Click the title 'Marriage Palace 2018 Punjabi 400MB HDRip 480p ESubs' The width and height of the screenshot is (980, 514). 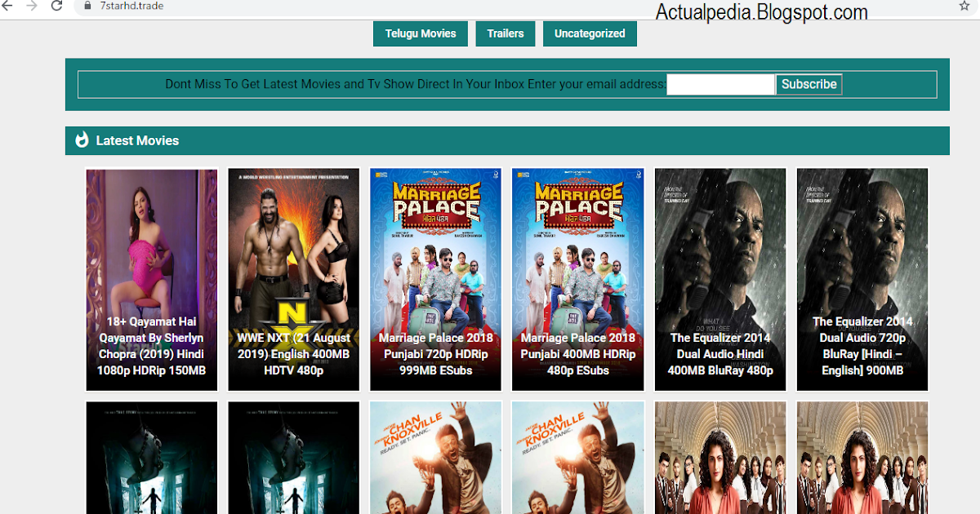578,354
